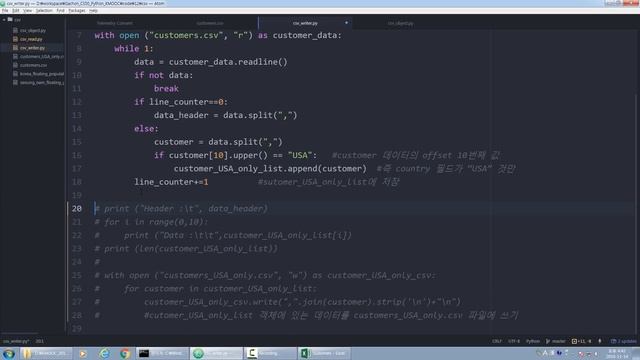Switch to the csv_object.py tab
This screenshot has height=360, width=640.
tap(400, 23)
